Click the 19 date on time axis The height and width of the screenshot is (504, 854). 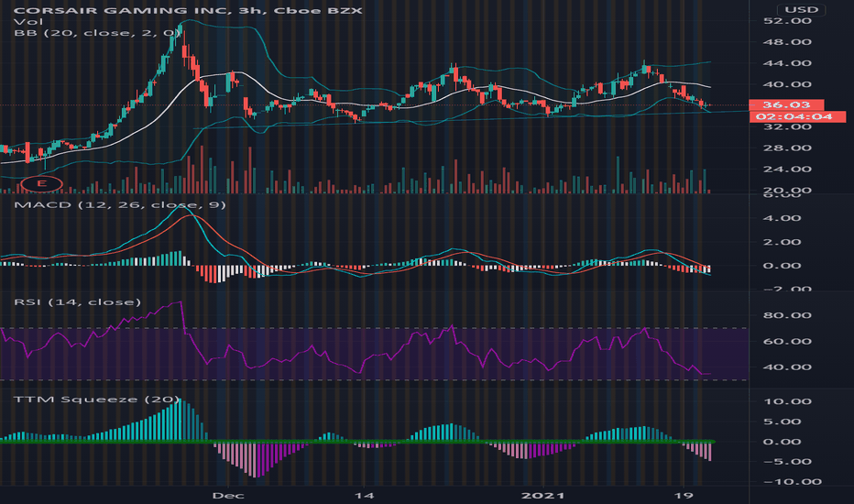click(683, 495)
